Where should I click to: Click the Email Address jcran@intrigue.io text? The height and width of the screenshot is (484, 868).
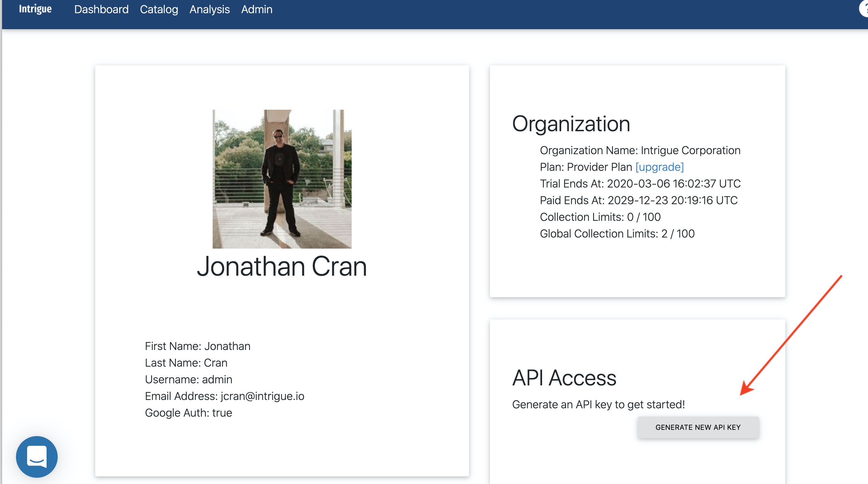tap(224, 396)
